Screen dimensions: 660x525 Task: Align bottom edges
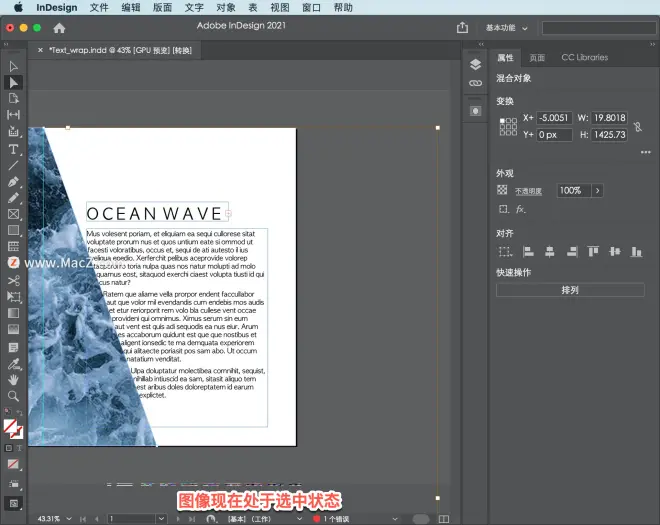pyautogui.click(x=636, y=252)
